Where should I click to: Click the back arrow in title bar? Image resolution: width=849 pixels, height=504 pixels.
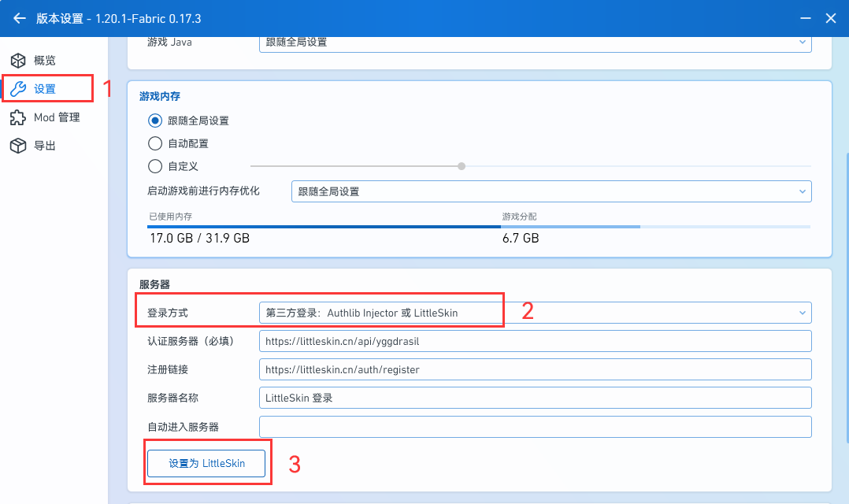coord(20,18)
